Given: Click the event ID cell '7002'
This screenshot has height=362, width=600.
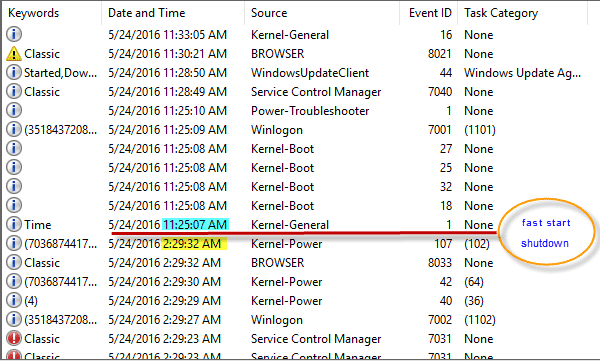Looking at the screenshot, I should 440,320.
